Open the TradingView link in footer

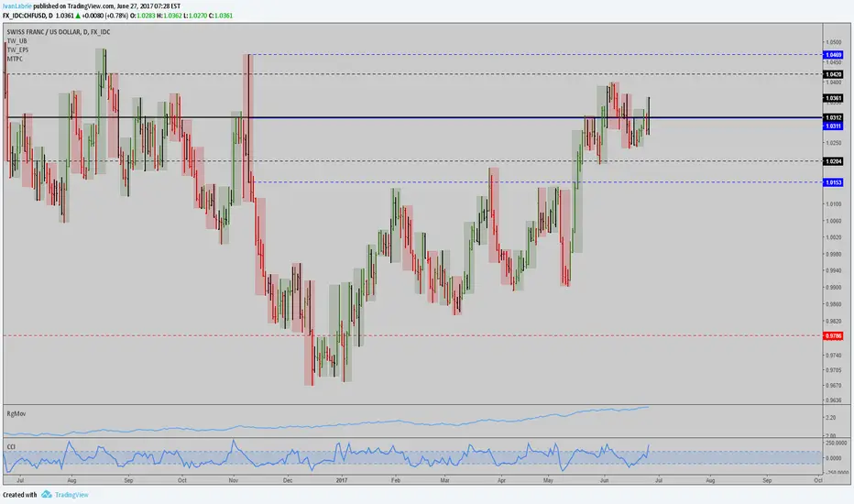click(x=71, y=495)
